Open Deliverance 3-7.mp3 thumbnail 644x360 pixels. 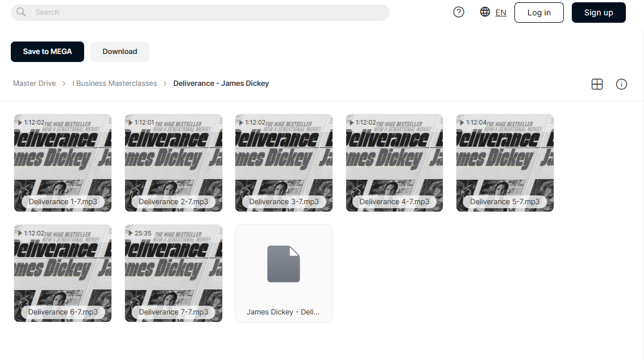pos(284,163)
